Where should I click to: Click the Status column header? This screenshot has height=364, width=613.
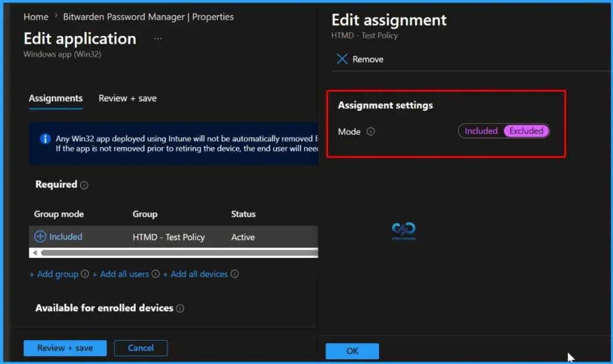pyautogui.click(x=243, y=214)
